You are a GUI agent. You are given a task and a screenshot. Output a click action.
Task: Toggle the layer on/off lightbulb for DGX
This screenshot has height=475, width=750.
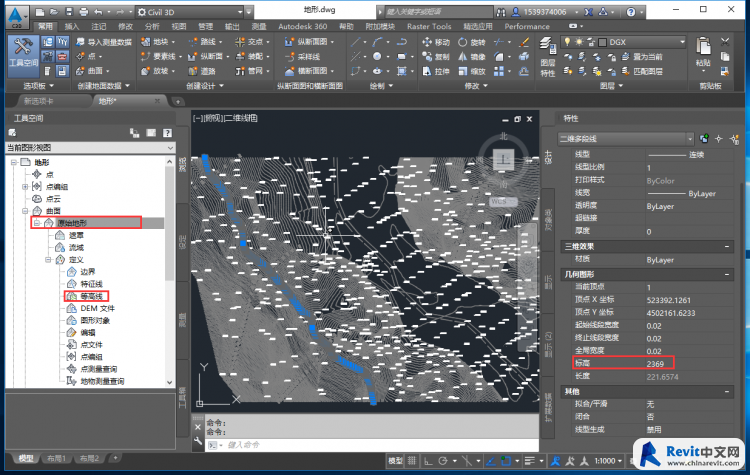coord(567,42)
